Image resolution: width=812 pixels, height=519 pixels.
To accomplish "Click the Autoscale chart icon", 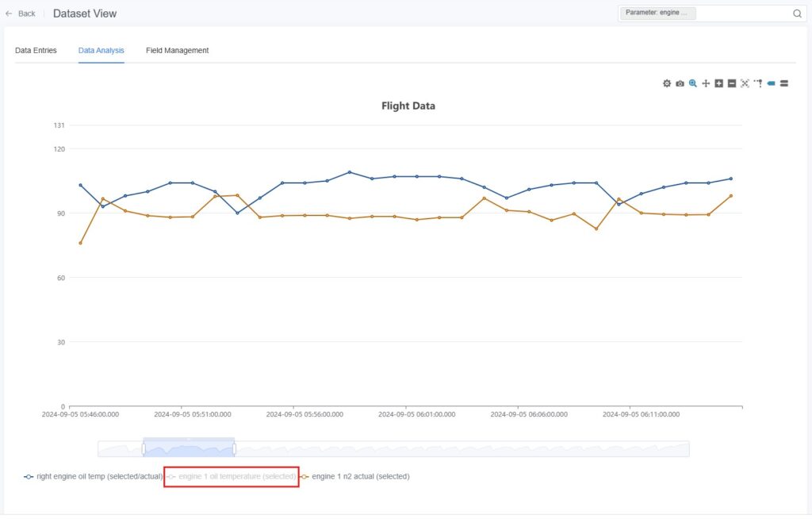I will click(745, 83).
